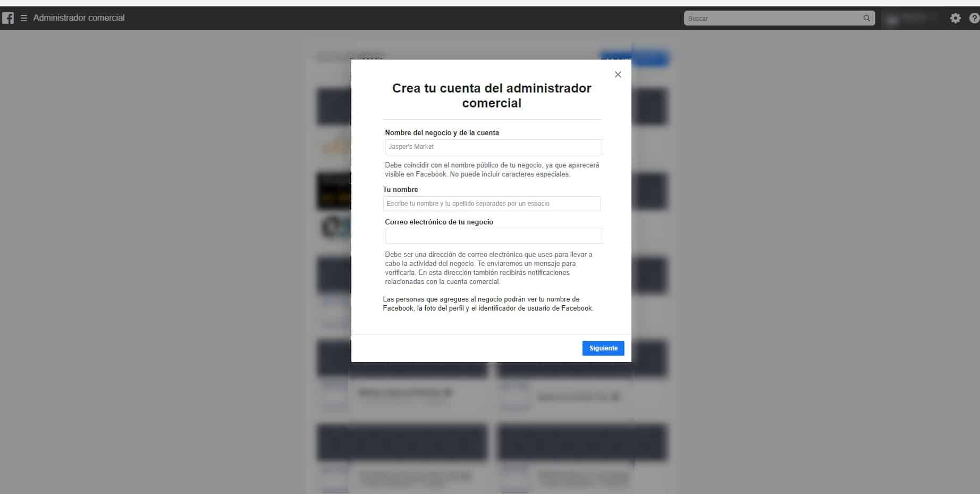Click the business email input field

(x=494, y=236)
